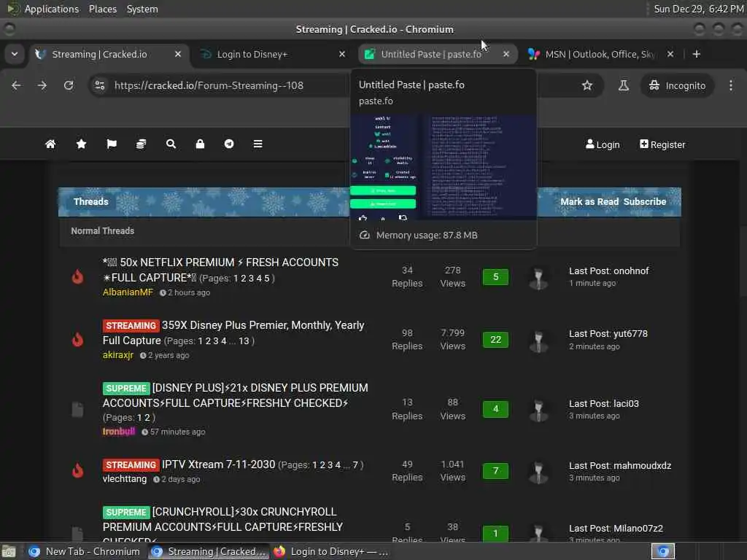The height and width of the screenshot is (560, 747).
Task: Switch to MSN Outlook tab
Action: click(x=600, y=54)
